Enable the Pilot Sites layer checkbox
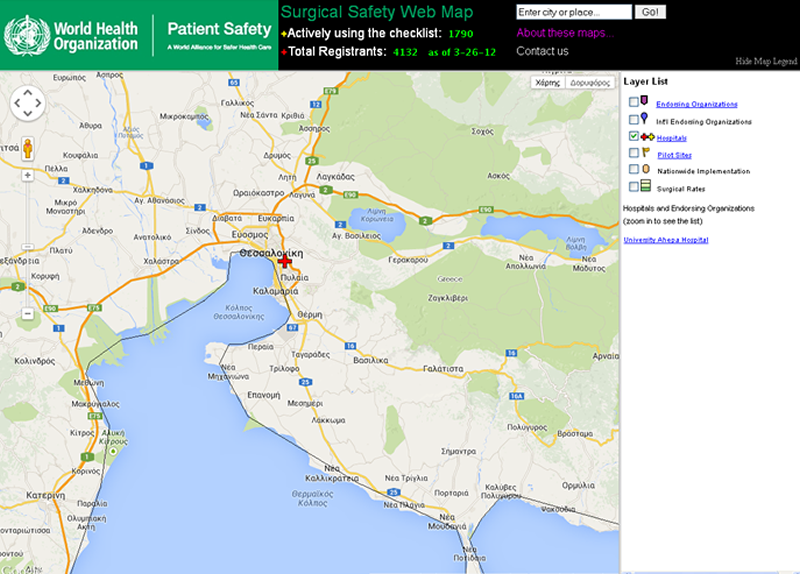This screenshot has height=574, width=800. tap(633, 153)
